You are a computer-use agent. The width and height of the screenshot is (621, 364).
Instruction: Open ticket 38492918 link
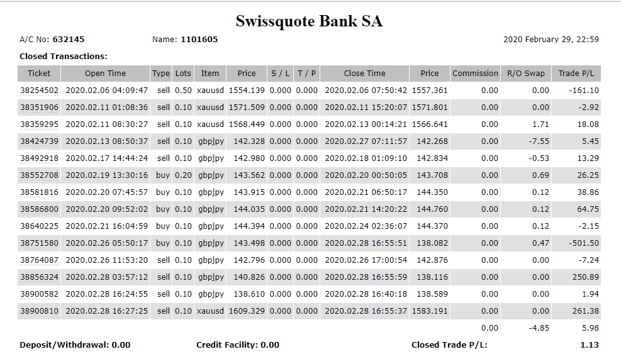39,158
